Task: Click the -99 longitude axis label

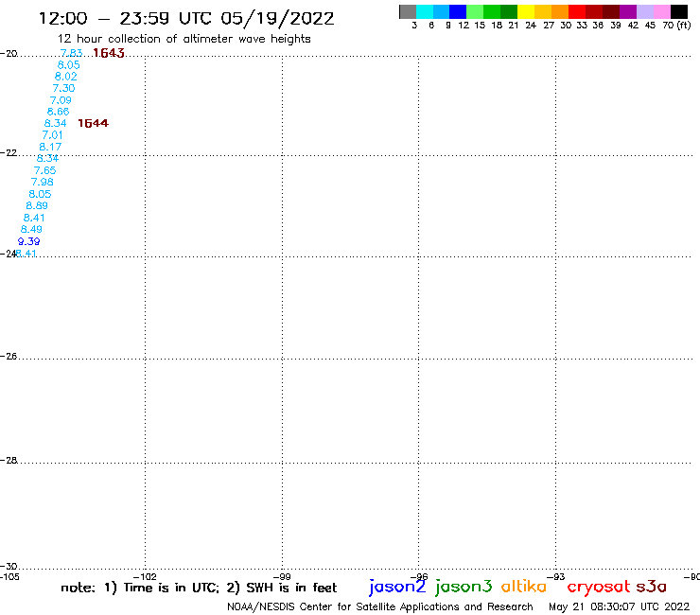Action: pos(282,576)
